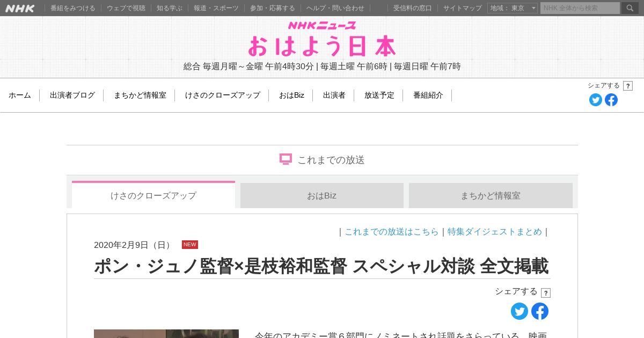Open the 地域 東京 region dropdown
This screenshot has width=644, height=338.
513,8
